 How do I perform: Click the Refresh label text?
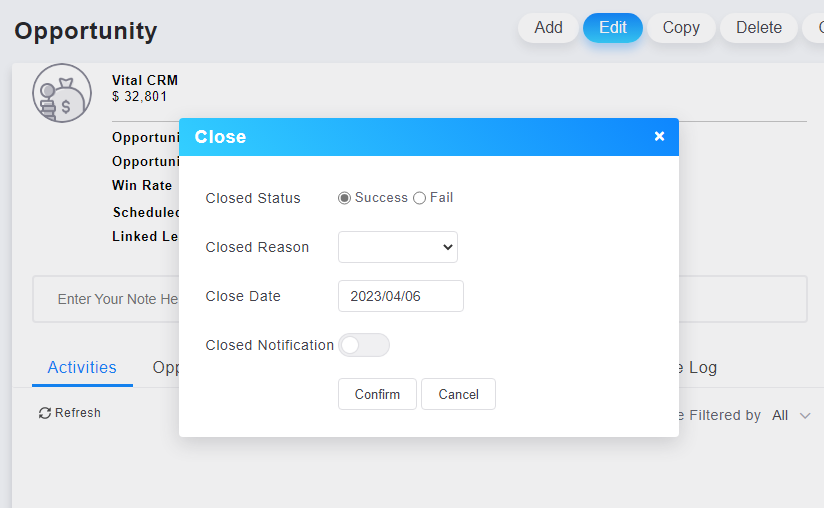[x=78, y=413]
